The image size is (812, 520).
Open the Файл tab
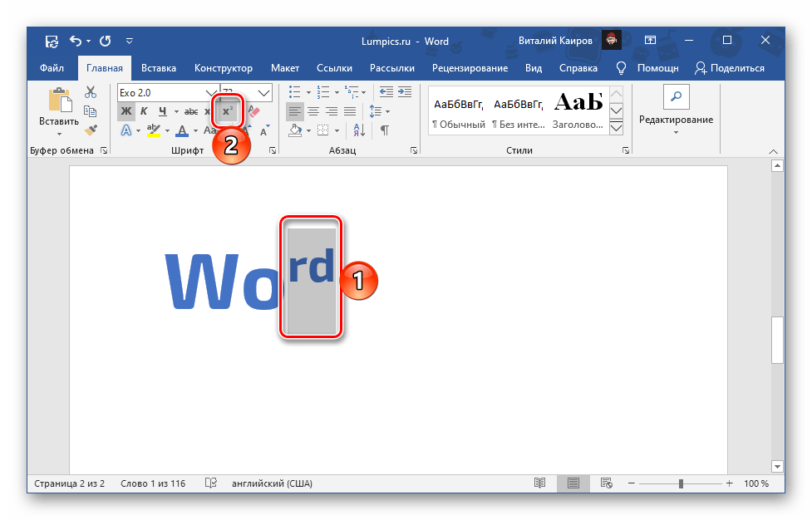point(52,68)
